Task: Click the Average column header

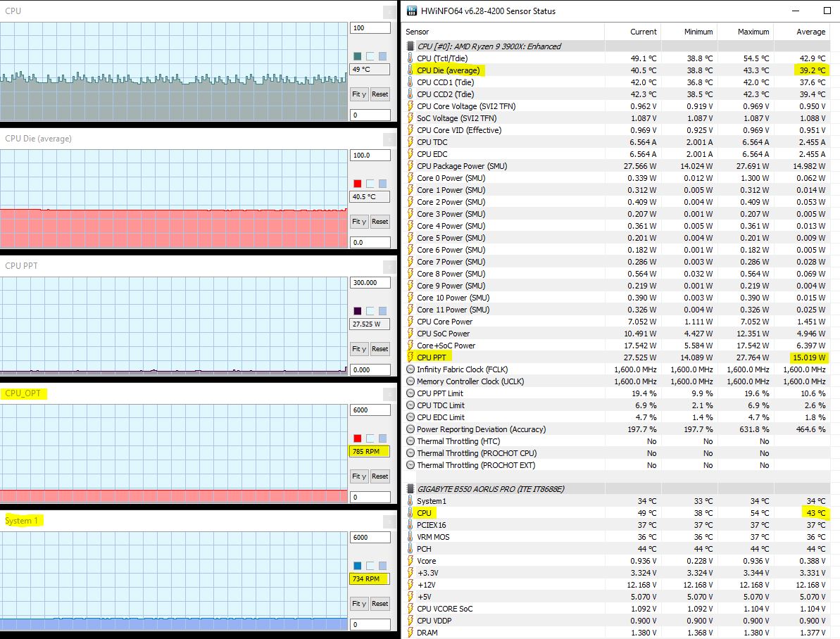Action: click(810, 32)
